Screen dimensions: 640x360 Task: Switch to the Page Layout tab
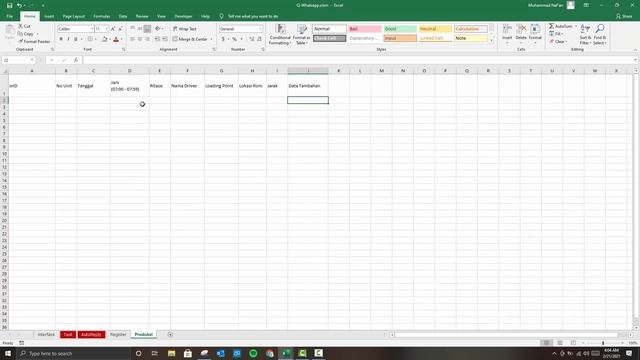click(x=73, y=16)
